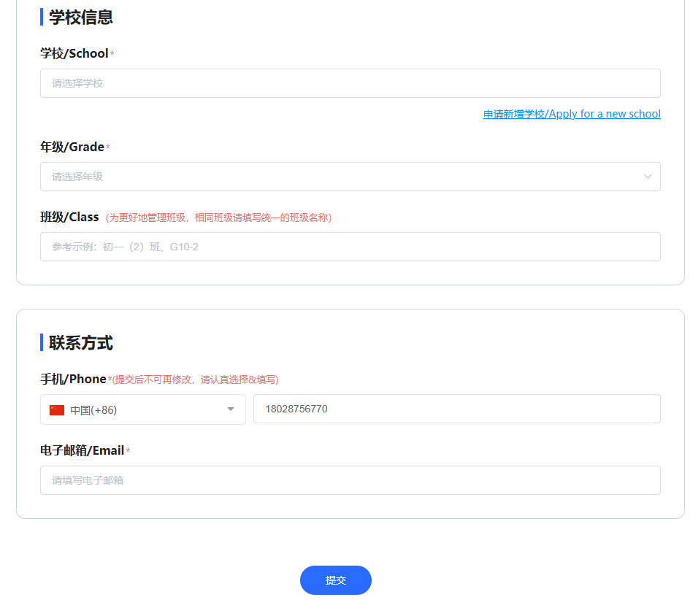The image size is (690, 616).
Task: Click the red class naming hint text
Action: (218, 217)
